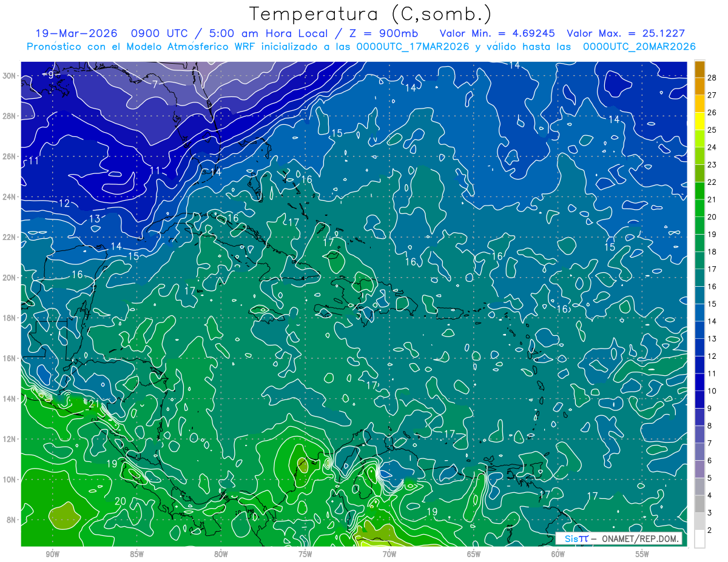Viewport: 728px width, 562px height.
Task: Click the colorbar label '25'
Action: point(712,130)
